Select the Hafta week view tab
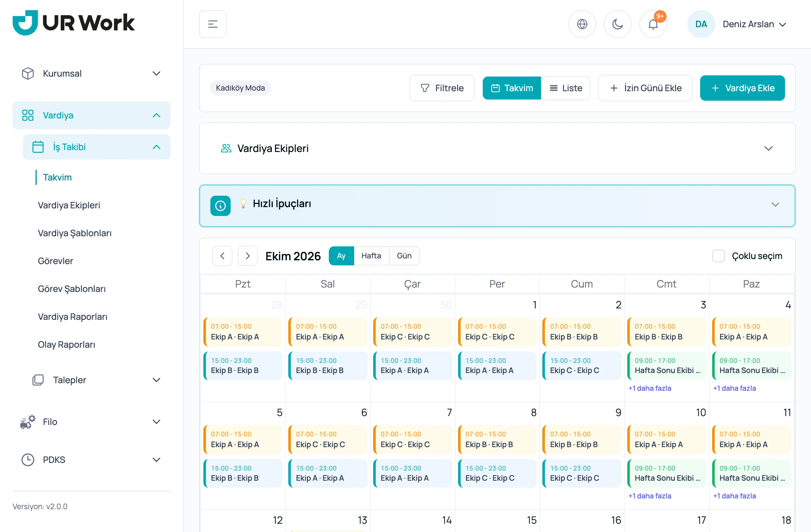This screenshot has width=811, height=532. pos(371,256)
